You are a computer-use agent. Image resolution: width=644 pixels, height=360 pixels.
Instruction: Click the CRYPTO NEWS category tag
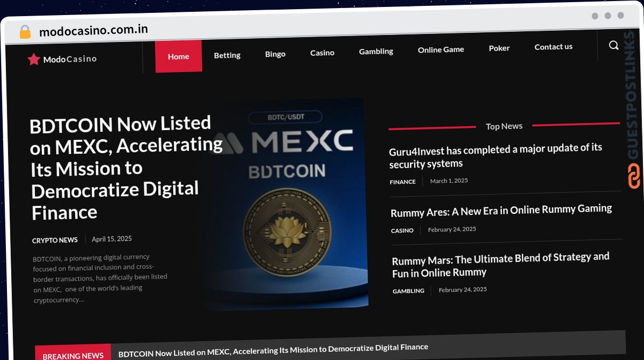pyautogui.click(x=55, y=240)
